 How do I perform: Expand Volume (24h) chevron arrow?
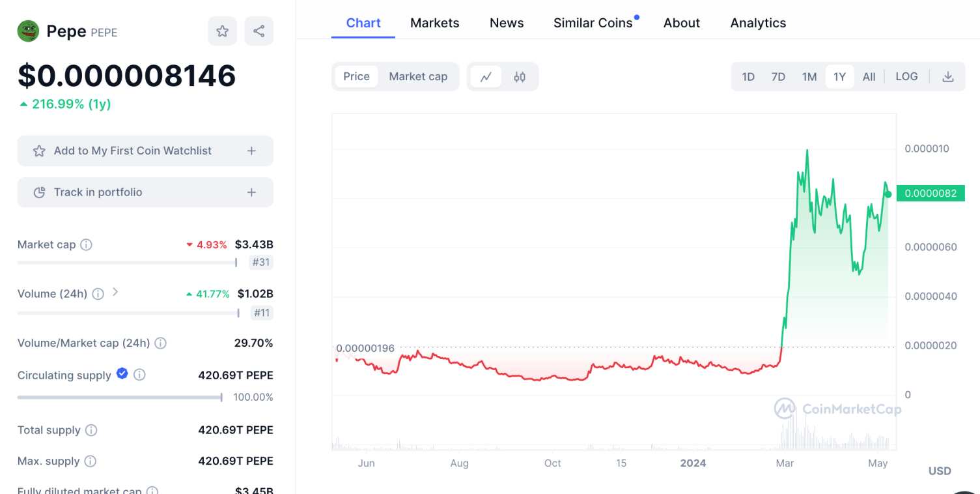pos(115,292)
